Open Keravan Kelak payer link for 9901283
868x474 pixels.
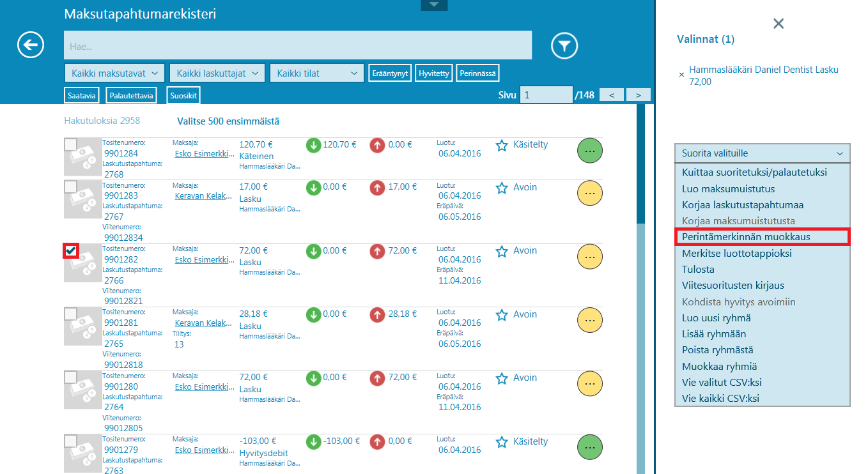(203, 196)
